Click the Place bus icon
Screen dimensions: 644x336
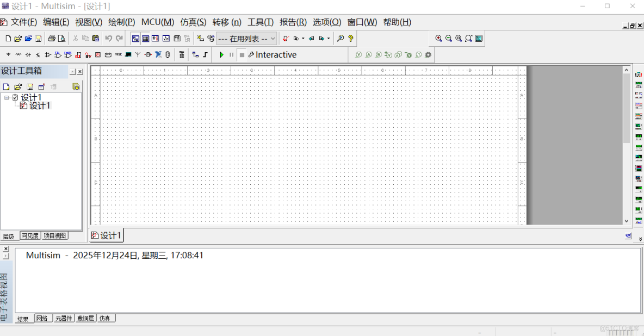coord(206,54)
